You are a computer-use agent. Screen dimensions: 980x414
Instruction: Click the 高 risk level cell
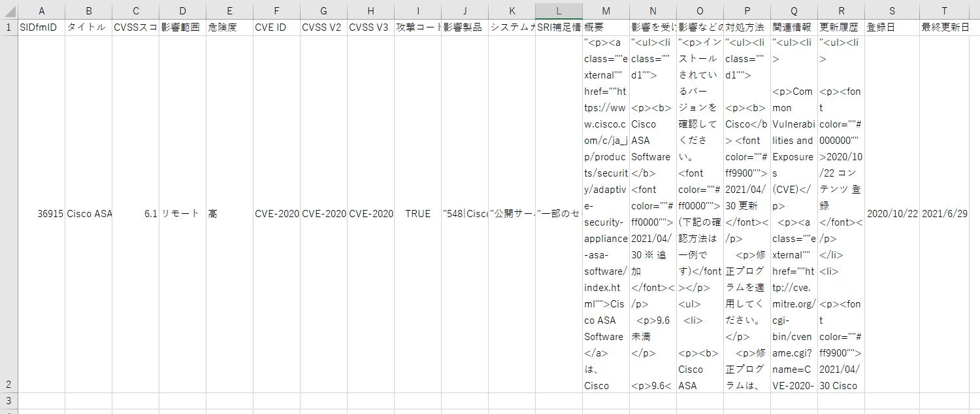[x=230, y=214]
